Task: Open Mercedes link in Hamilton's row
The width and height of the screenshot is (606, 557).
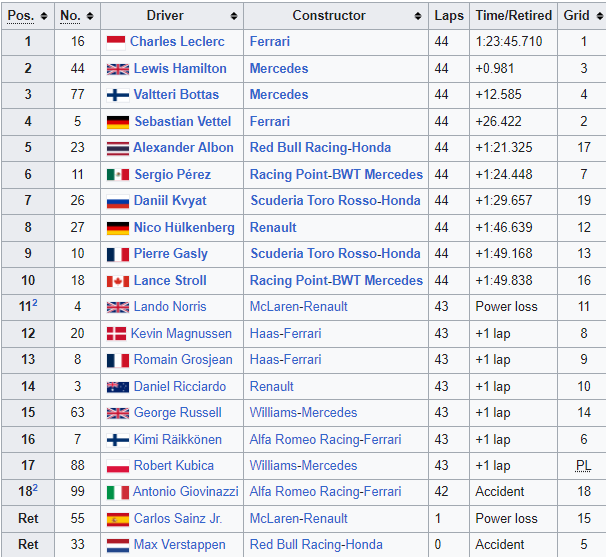Action: [279, 68]
